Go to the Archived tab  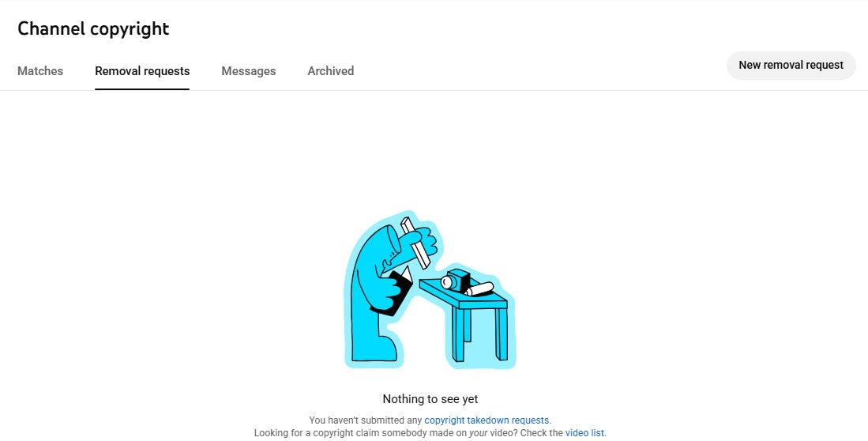click(330, 71)
